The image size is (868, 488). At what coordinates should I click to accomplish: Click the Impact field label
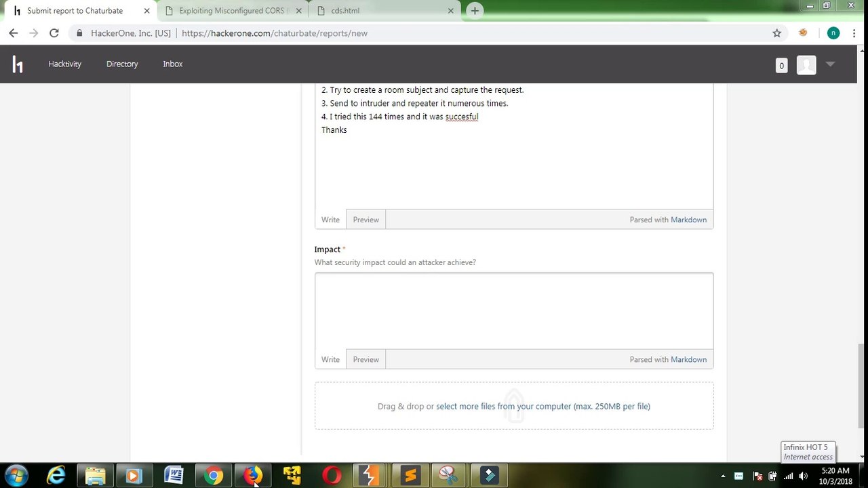(328, 249)
